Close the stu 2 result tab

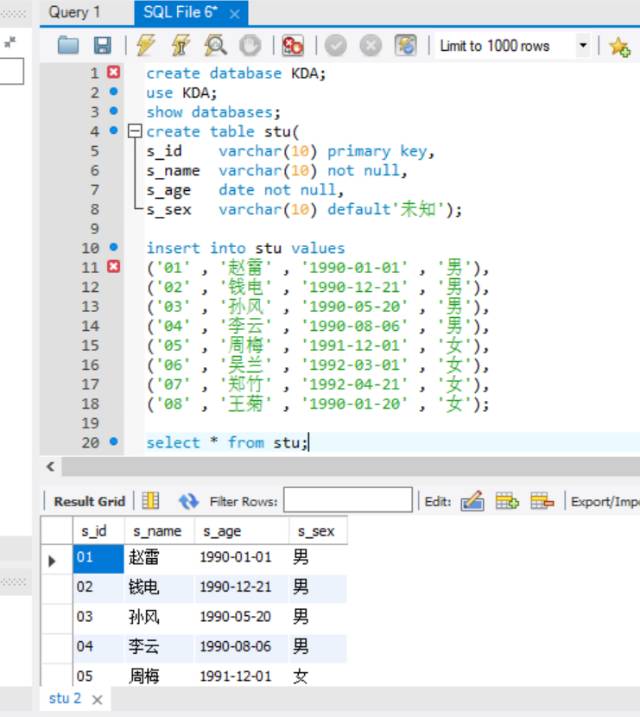tap(97, 700)
